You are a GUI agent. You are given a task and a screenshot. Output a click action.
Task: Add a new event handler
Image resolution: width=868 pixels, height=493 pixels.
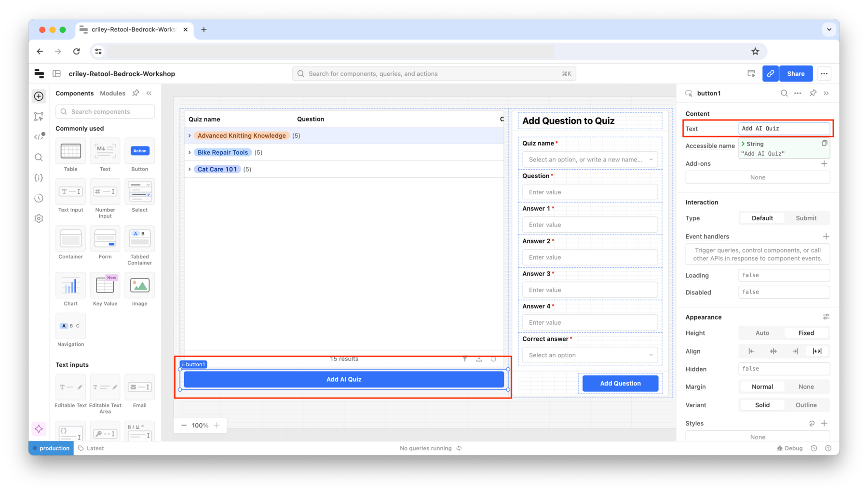826,237
